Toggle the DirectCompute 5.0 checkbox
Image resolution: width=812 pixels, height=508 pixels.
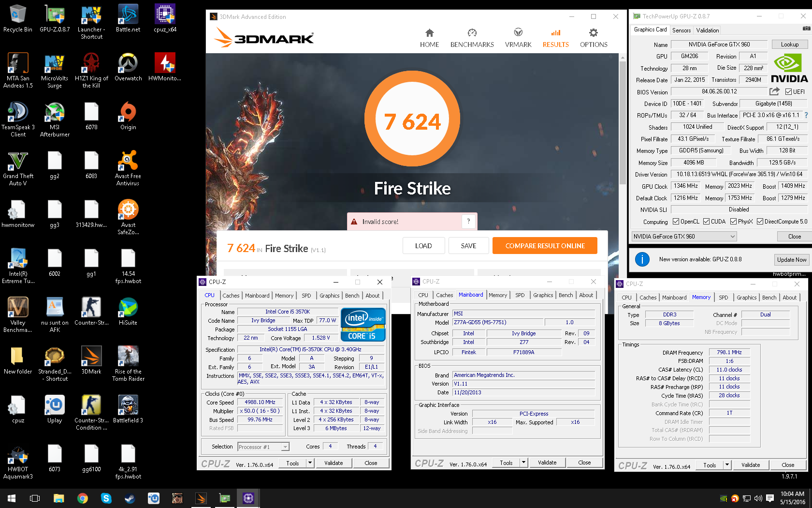pos(760,222)
